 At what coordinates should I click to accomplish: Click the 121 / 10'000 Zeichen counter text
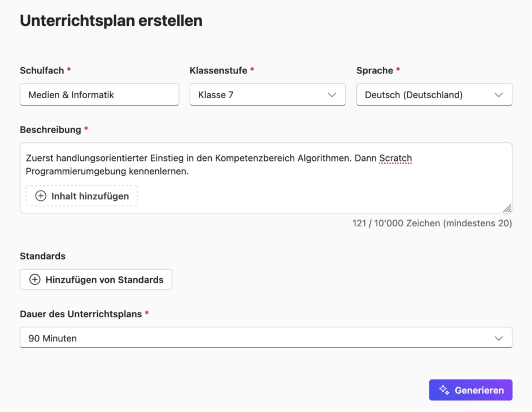pos(432,223)
